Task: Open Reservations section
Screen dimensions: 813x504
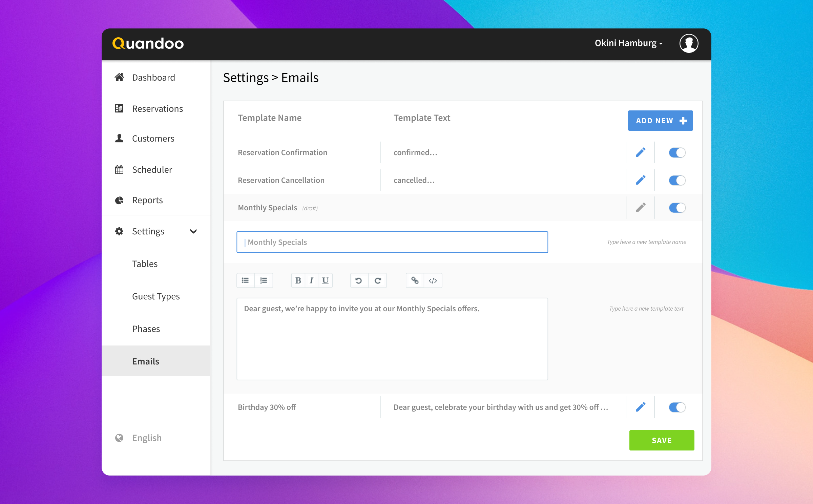Action: (x=158, y=109)
